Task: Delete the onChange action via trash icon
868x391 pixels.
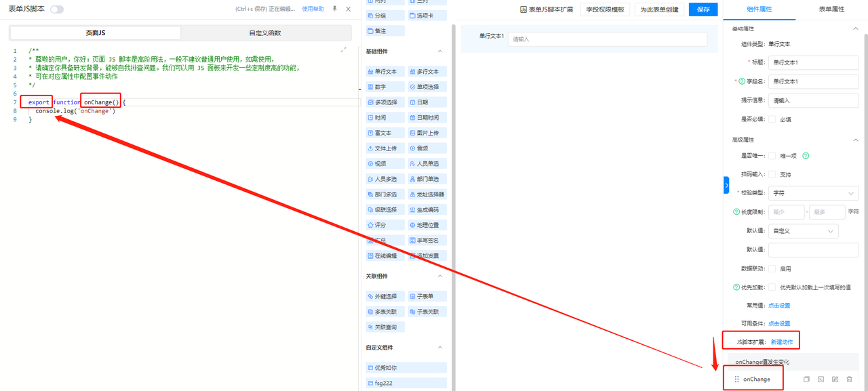Action: click(848, 379)
